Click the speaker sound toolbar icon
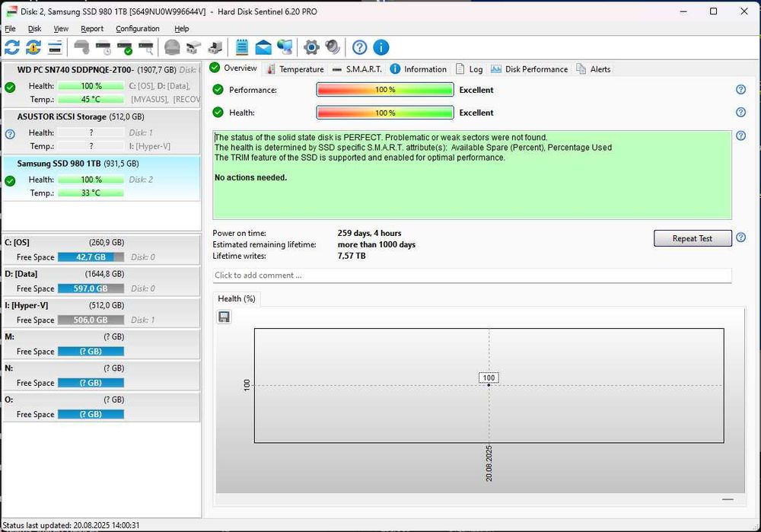 coord(333,47)
